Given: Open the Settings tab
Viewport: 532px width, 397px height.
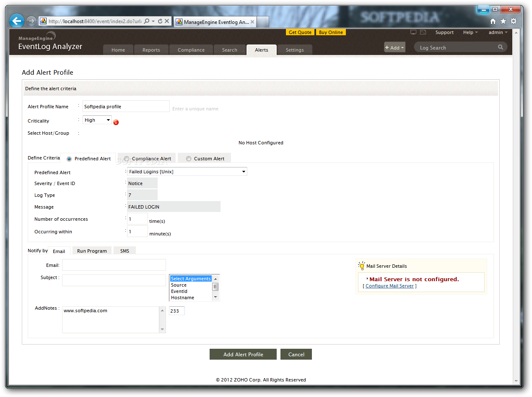Looking at the screenshot, I should tap(295, 50).
